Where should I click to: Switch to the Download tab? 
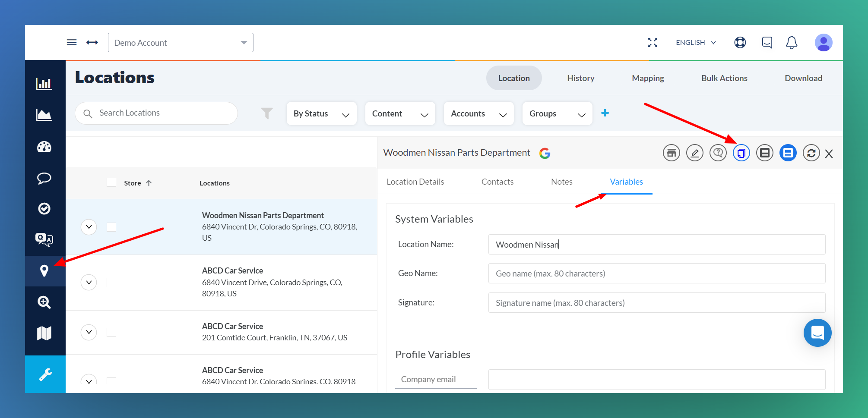tap(803, 78)
